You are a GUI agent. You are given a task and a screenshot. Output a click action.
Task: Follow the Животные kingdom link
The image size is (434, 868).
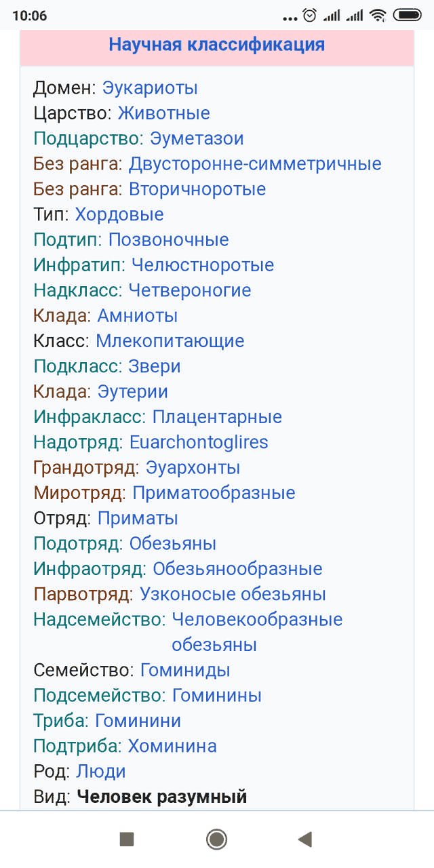[x=163, y=113]
